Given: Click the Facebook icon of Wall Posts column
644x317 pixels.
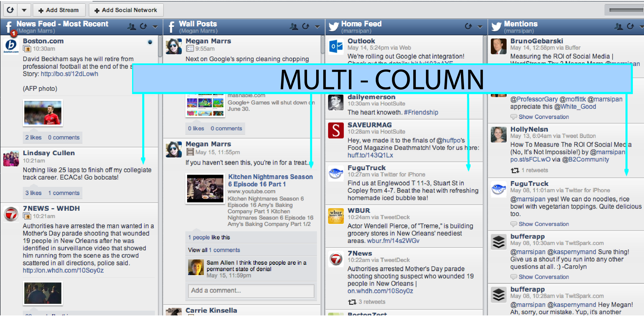Looking at the screenshot, I should point(171,27).
